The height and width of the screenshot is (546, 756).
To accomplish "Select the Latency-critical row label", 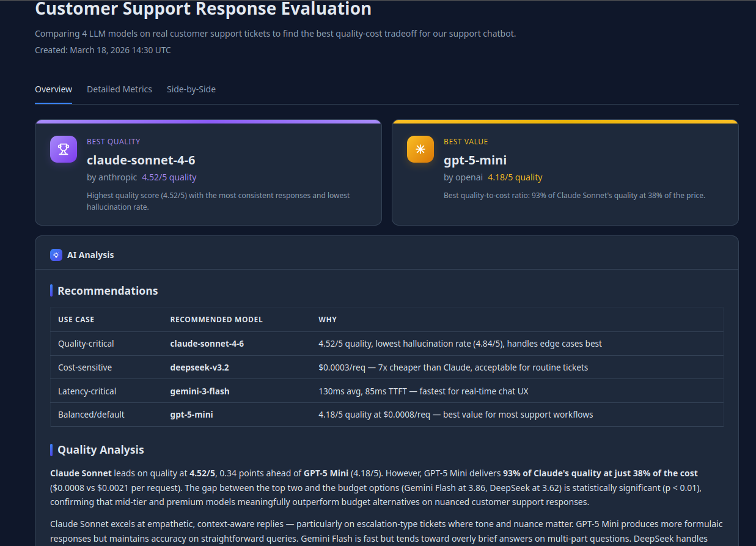I will click(87, 391).
